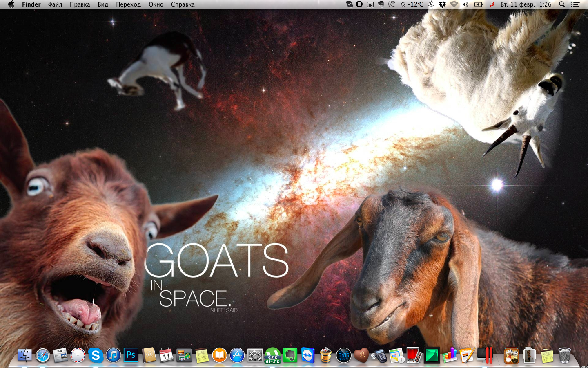Launch Evernote from the dock
The height and width of the screenshot is (368, 588).
point(290,355)
